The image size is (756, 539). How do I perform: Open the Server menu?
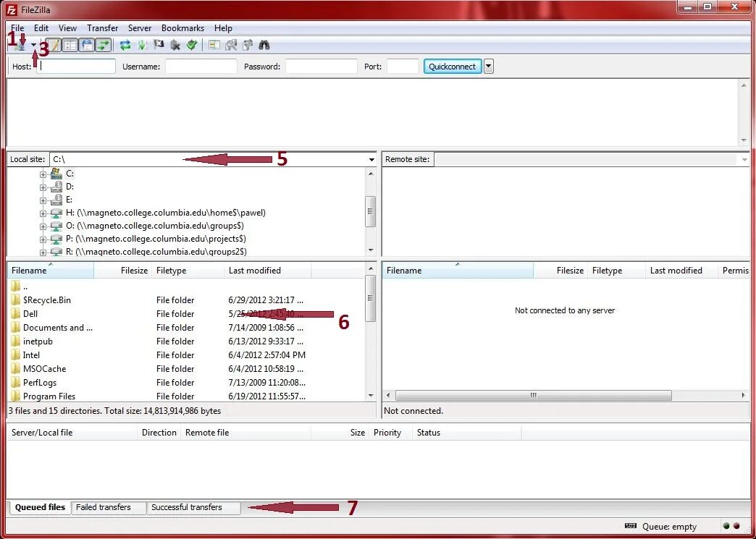pos(140,28)
